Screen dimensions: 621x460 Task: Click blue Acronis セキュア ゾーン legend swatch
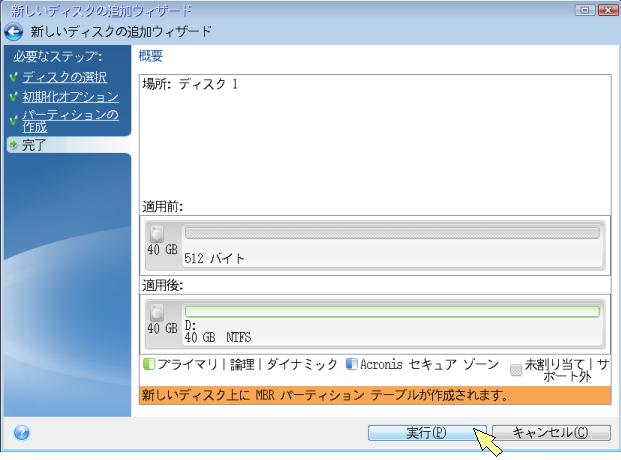click(x=351, y=364)
